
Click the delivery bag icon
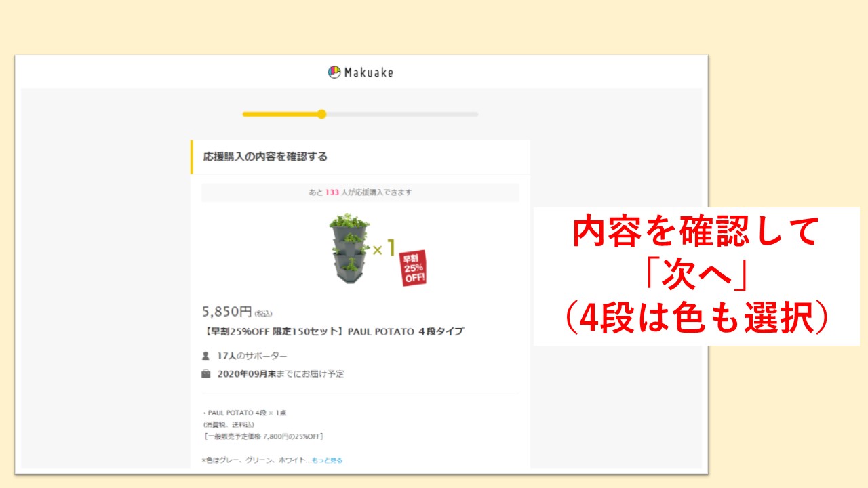[x=205, y=373]
